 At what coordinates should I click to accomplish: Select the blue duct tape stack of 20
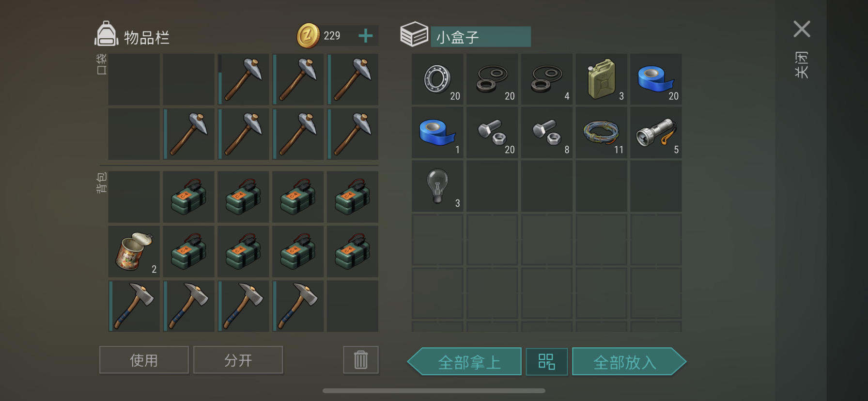pyautogui.click(x=656, y=79)
